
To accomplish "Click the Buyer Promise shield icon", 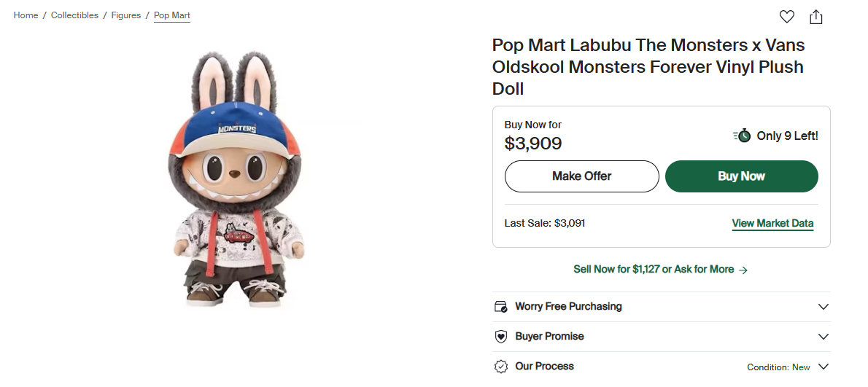I will [500, 337].
